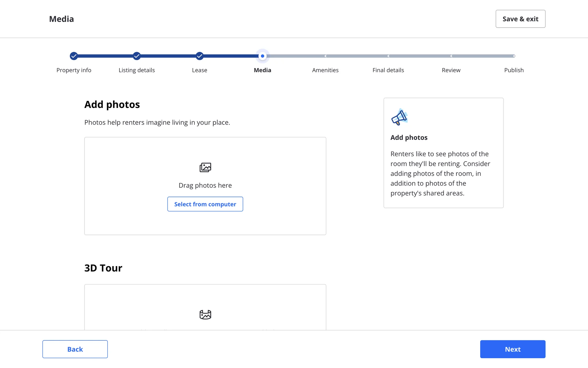
Task: Jump to the Final details step marker
Action: tap(388, 56)
